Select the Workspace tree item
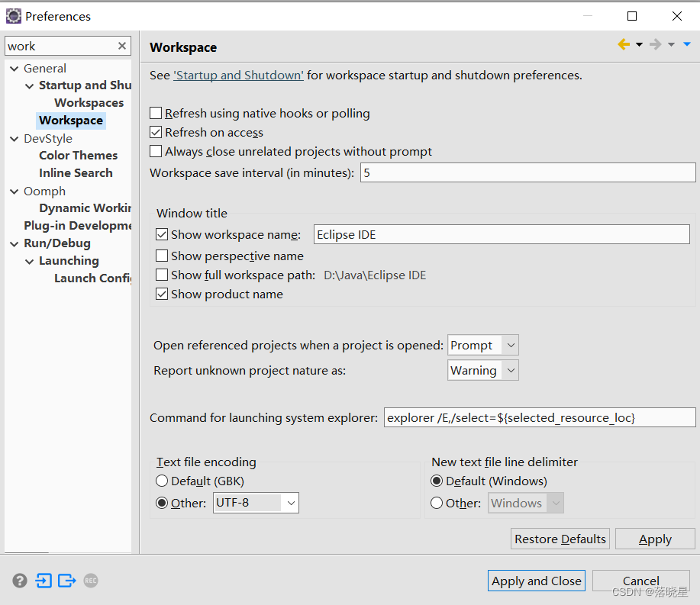 71,121
